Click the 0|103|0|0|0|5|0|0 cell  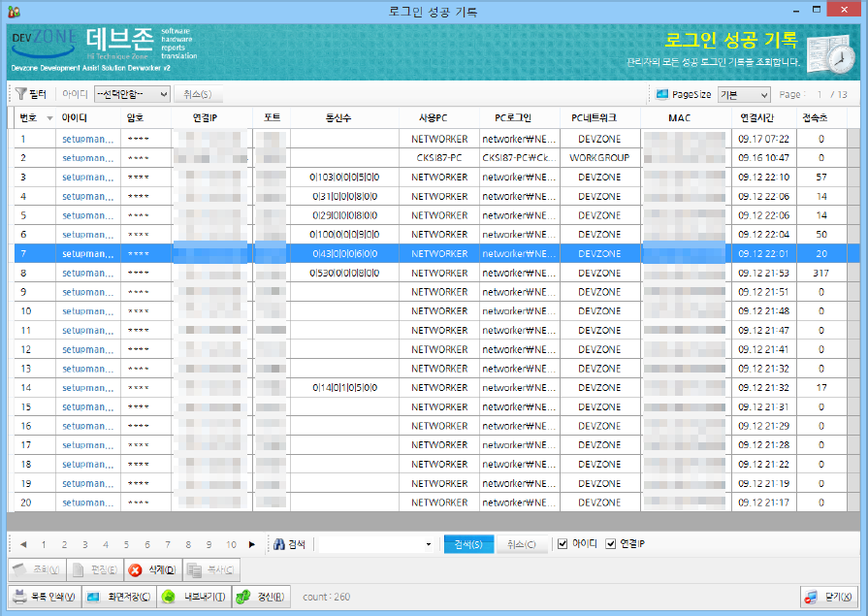coord(344,178)
